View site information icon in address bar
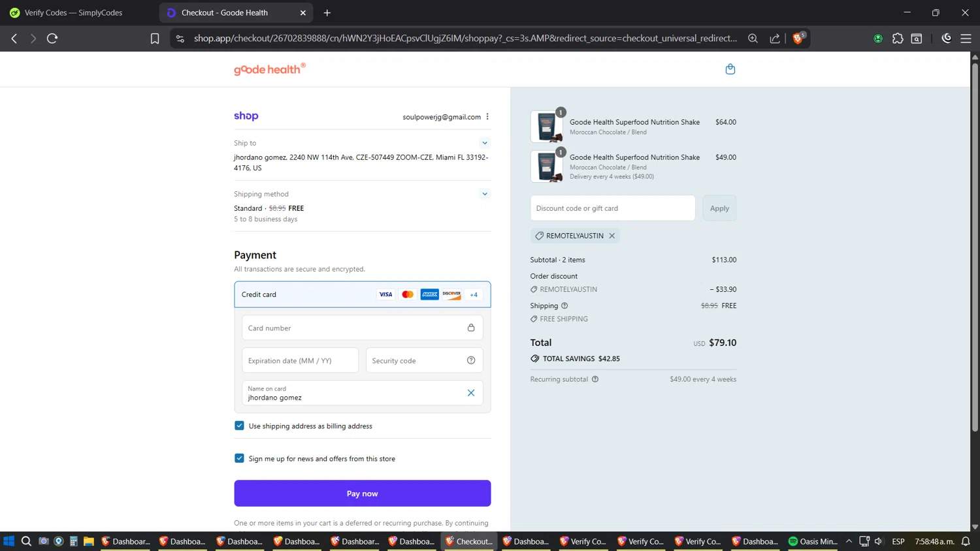The width and height of the screenshot is (980, 551). [180, 39]
